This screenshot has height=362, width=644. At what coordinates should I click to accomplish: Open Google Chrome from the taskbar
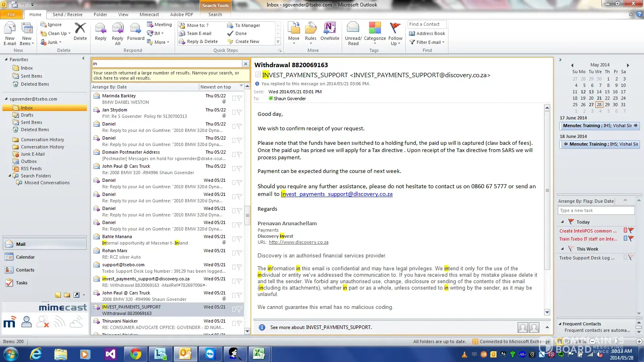(135, 354)
